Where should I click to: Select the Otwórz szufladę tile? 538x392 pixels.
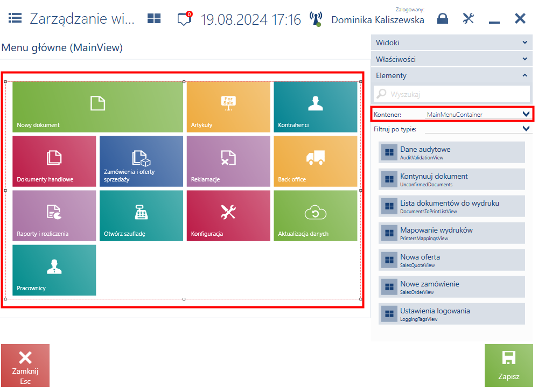coord(141,216)
